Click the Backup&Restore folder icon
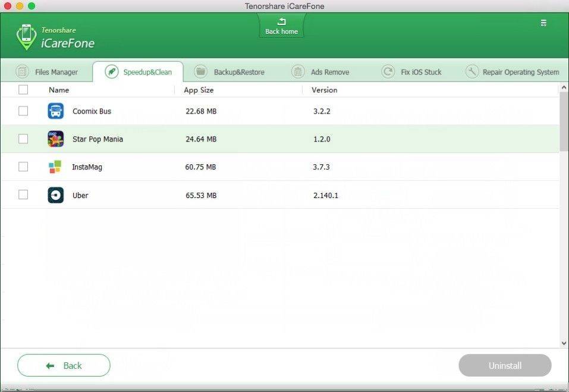 point(200,71)
